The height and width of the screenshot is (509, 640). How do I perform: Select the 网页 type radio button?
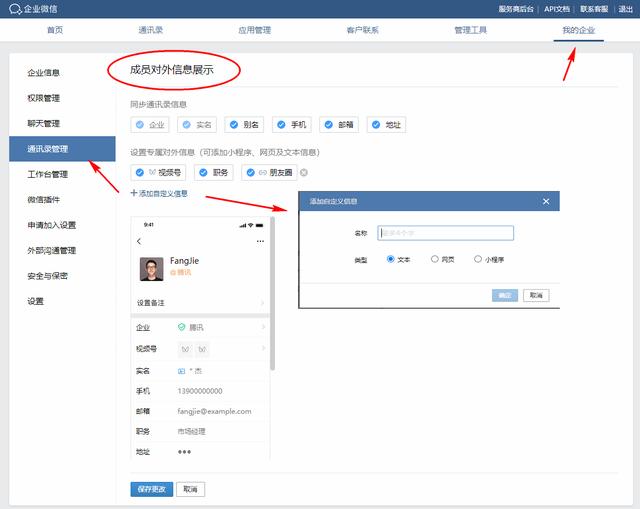click(435, 259)
